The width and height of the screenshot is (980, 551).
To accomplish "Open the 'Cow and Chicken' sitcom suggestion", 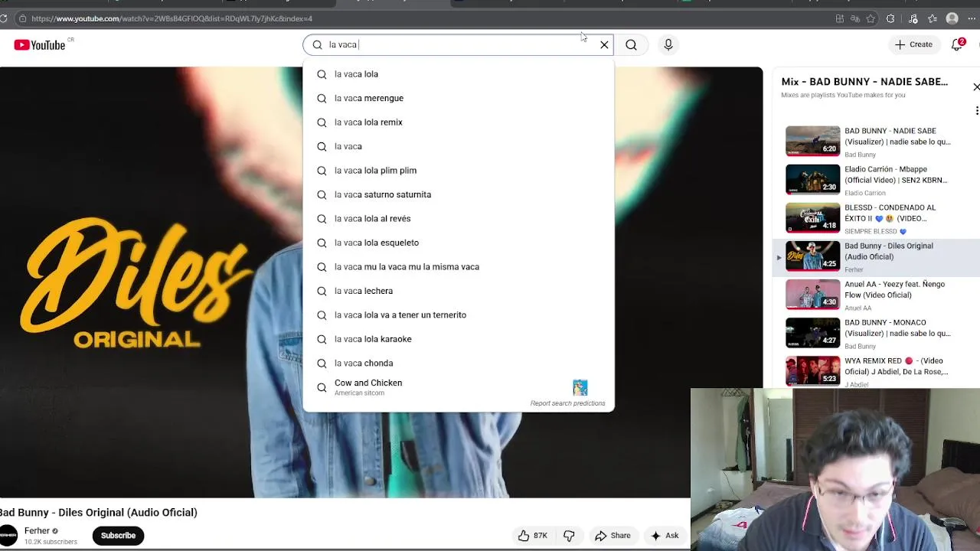I will pos(459,387).
